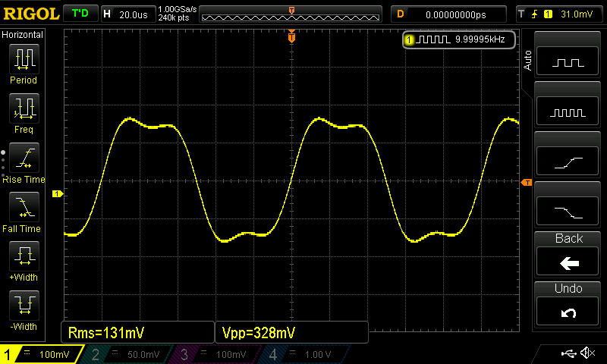Choose the multi-pulse waveform softkey
This screenshot has width=607, height=364.
pos(568,111)
